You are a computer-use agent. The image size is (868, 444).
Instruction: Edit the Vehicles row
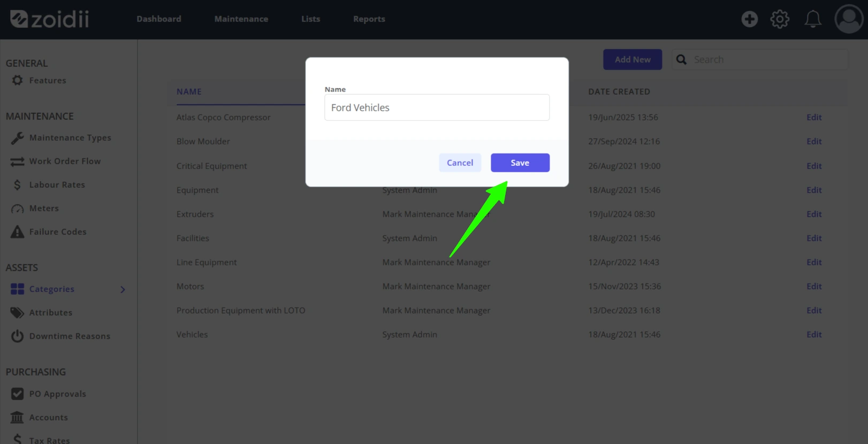click(x=814, y=334)
